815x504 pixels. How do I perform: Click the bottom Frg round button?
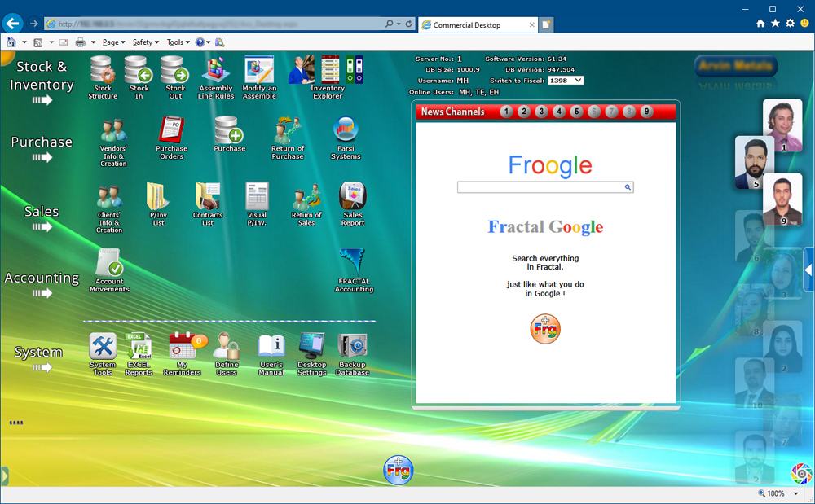[x=399, y=471]
